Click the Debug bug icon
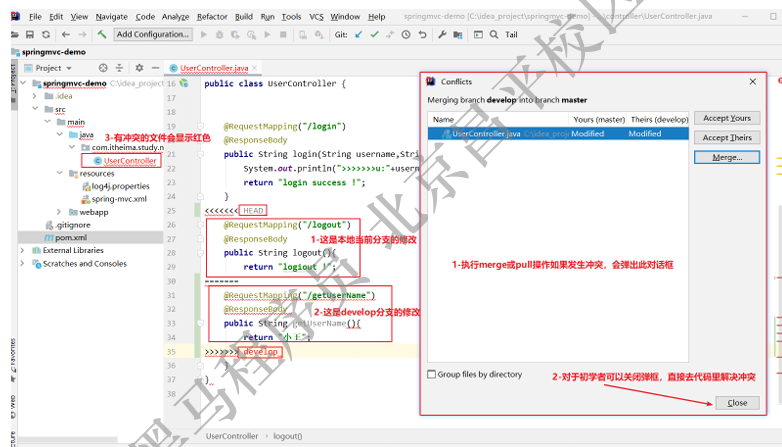This screenshot has width=782, height=447. click(219, 34)
